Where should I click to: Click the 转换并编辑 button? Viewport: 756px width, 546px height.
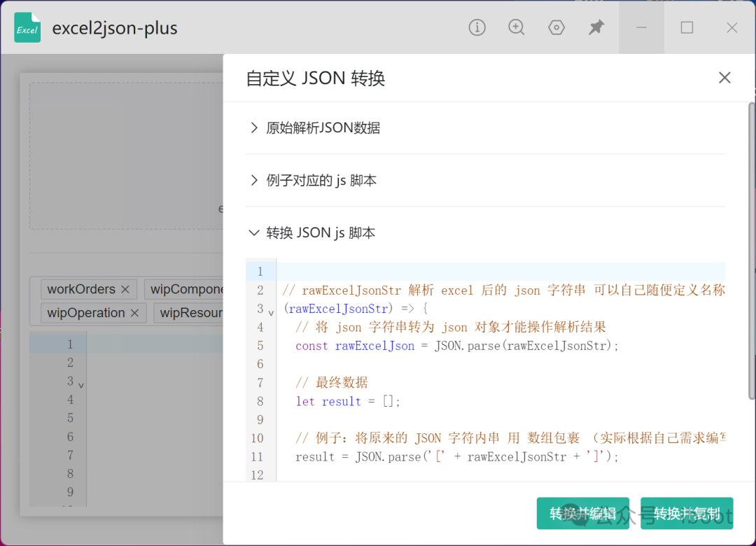582,514
